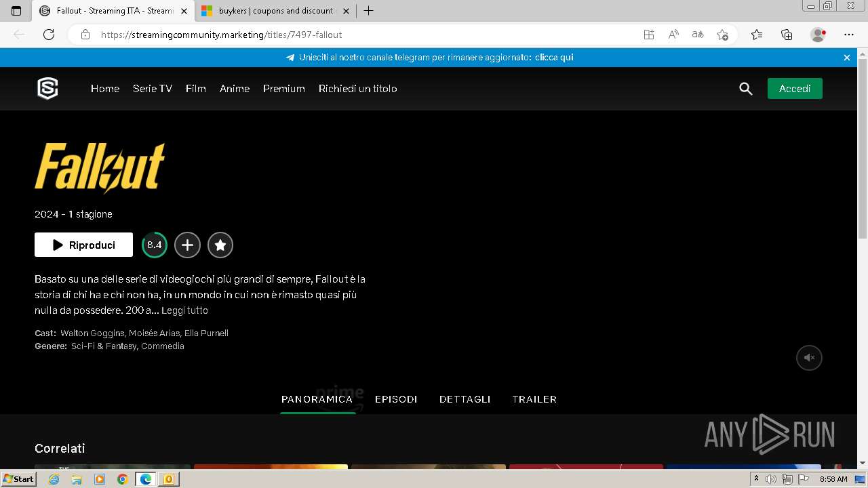Screen dimensions: 868x488
Task: Open a new browser tab
Action: coord(368,11)
